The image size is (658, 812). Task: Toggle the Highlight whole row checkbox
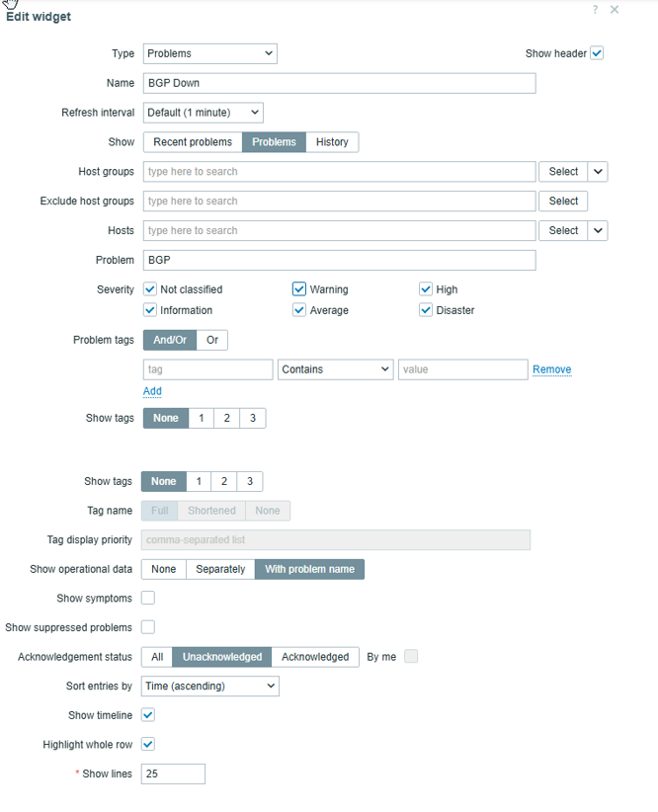click(x=148, y=744)
